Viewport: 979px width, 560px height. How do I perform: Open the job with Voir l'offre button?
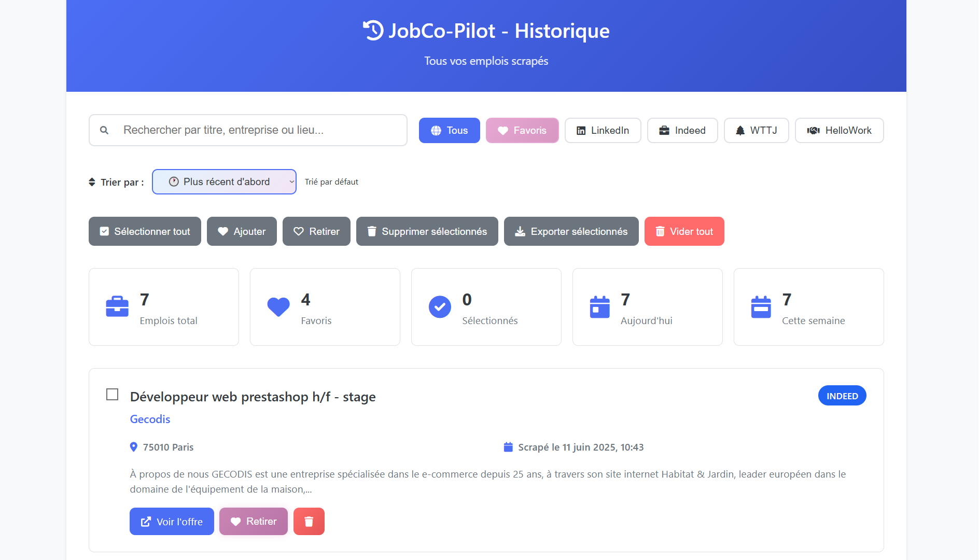click(x=172, y=521)
